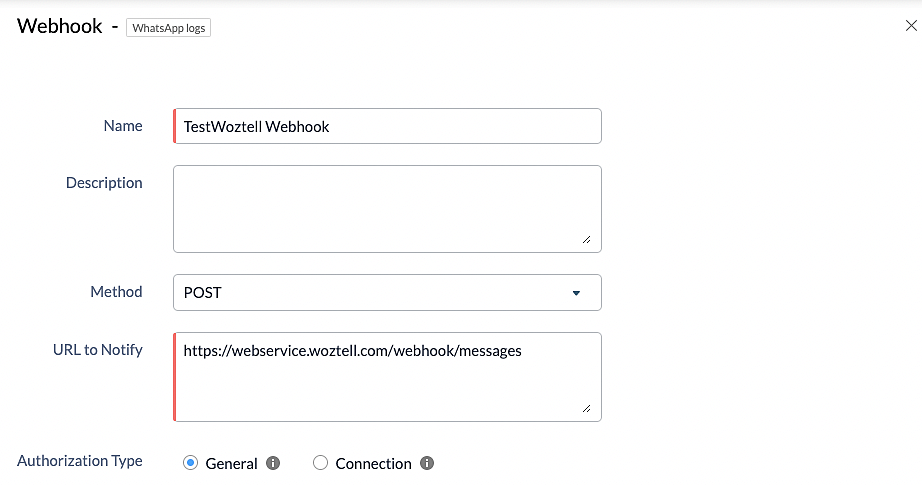Click info icon next to General option

pyautogui.click(x=273, y=463)
